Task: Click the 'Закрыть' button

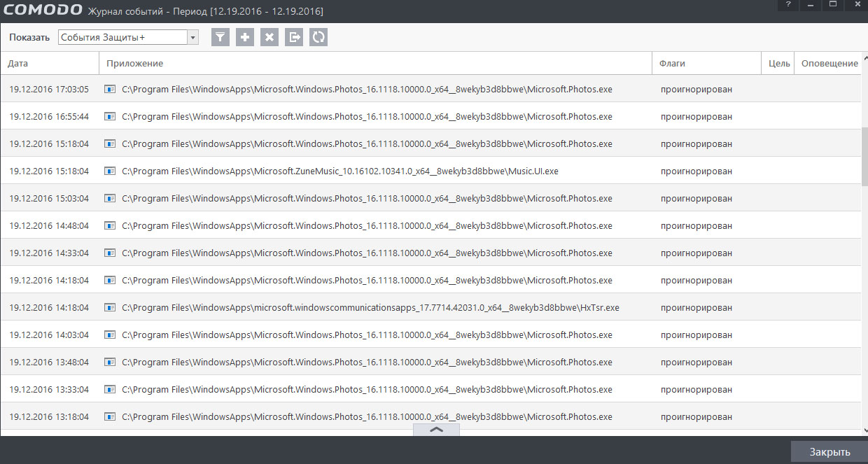Action: (x=829, y=452)
